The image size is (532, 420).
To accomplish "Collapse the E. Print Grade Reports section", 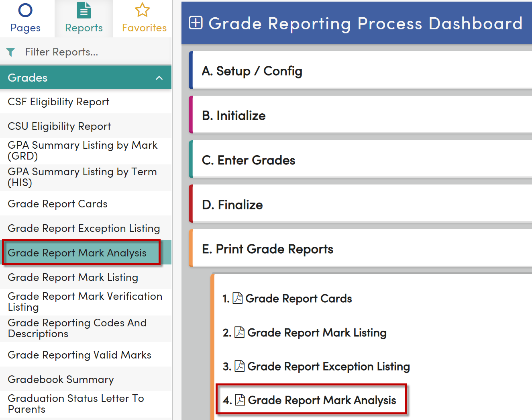I will 357,249.
